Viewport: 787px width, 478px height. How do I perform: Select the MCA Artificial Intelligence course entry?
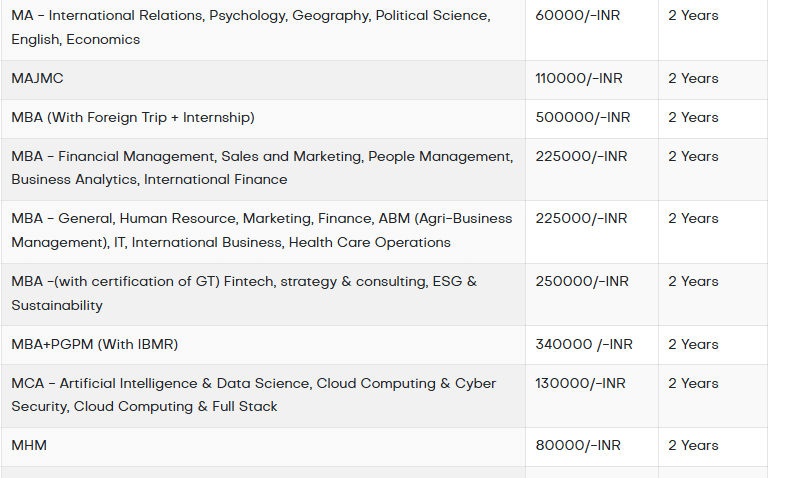253,395
